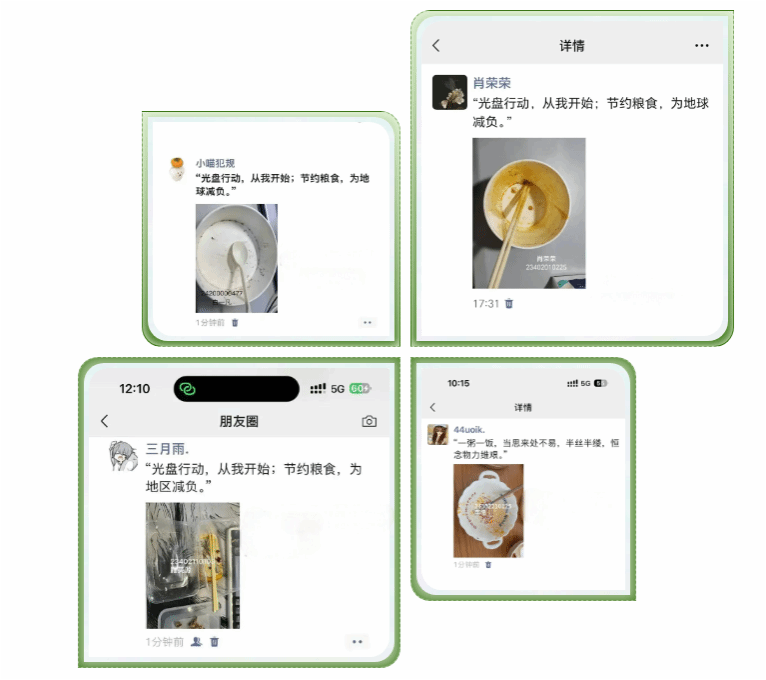Tap the 三月雨 username

pyautogui.click(x=167, y=448)
